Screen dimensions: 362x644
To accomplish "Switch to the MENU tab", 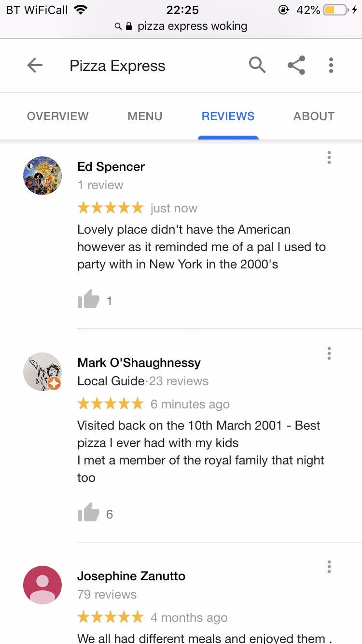I will 145,116.
